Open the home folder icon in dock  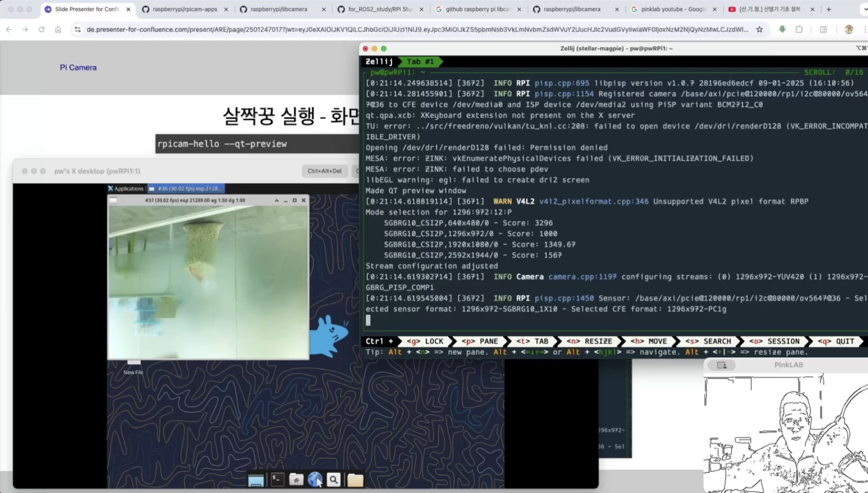pyautogui.click(x=296, y=480)
